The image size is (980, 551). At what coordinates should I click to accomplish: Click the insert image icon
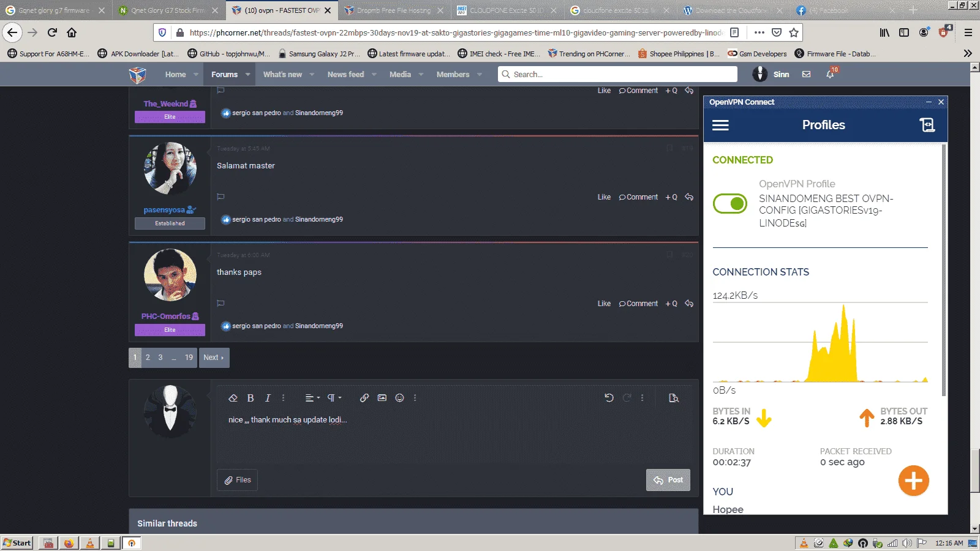click(382, 398)
